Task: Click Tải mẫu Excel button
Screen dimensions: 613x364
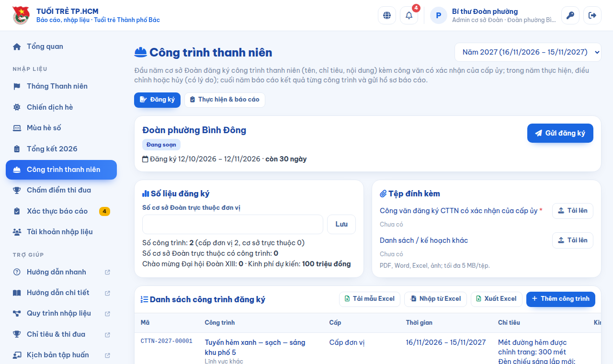Action: (370, 299)
